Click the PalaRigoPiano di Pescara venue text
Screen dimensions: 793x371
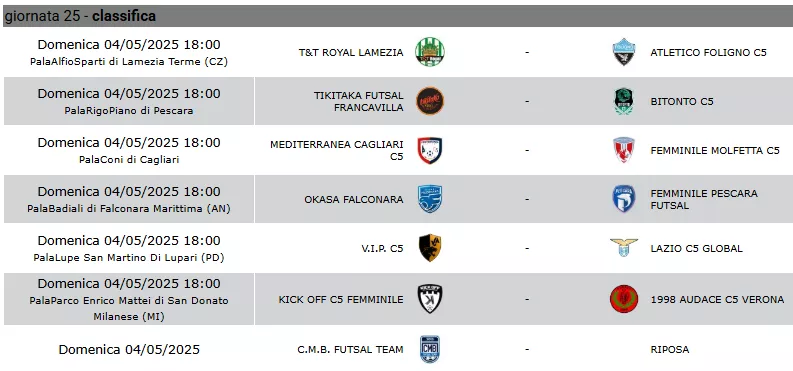pos(129,110)
